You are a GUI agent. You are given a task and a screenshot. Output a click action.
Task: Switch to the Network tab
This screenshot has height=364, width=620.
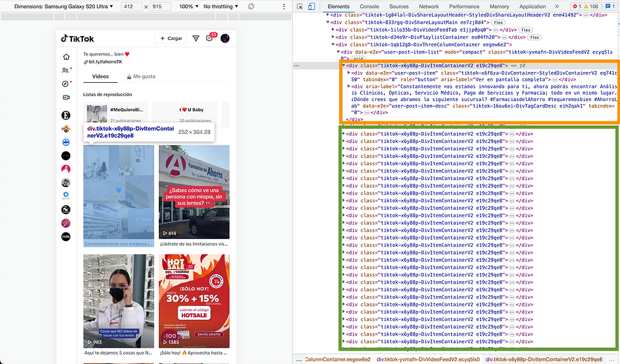429,6
